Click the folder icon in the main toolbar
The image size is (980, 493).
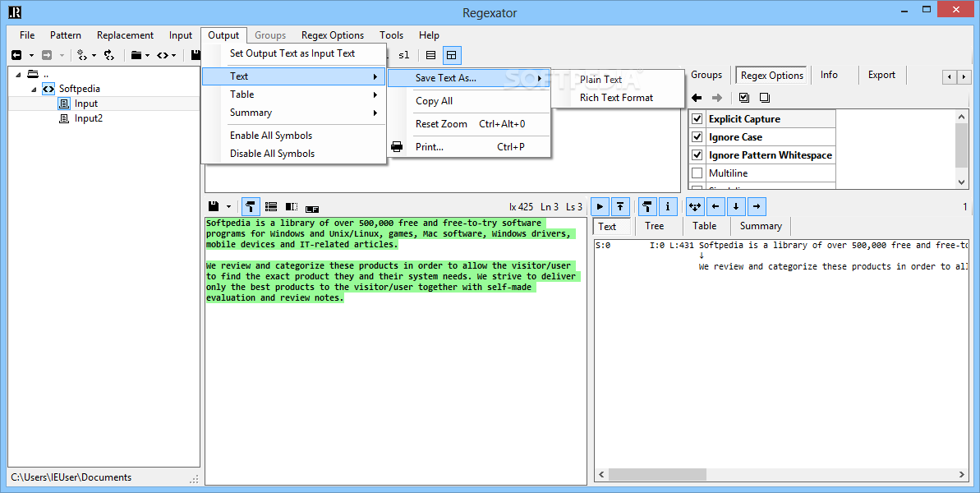point(136,55)
